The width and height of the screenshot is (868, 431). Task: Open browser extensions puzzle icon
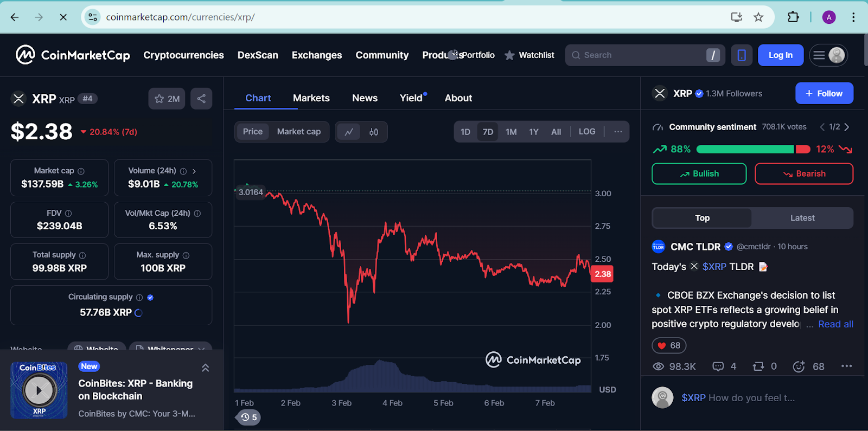[x=793, y=17]
